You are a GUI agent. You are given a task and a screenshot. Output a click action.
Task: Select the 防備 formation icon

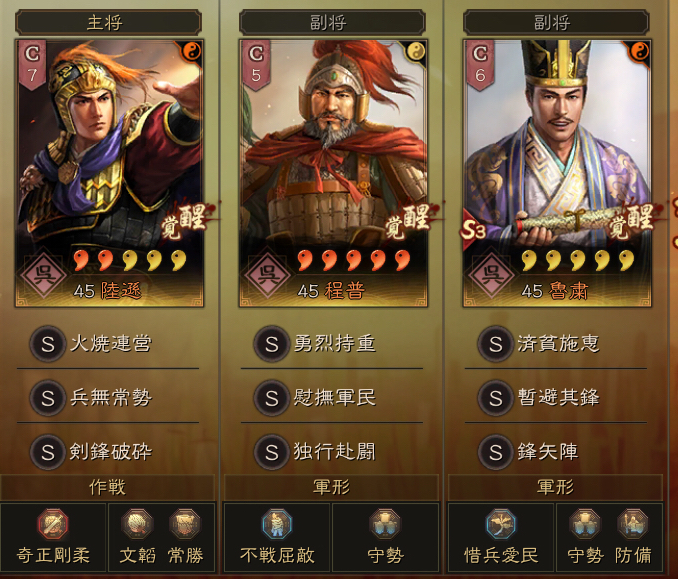pyautogui.click(x=633, y=525)
